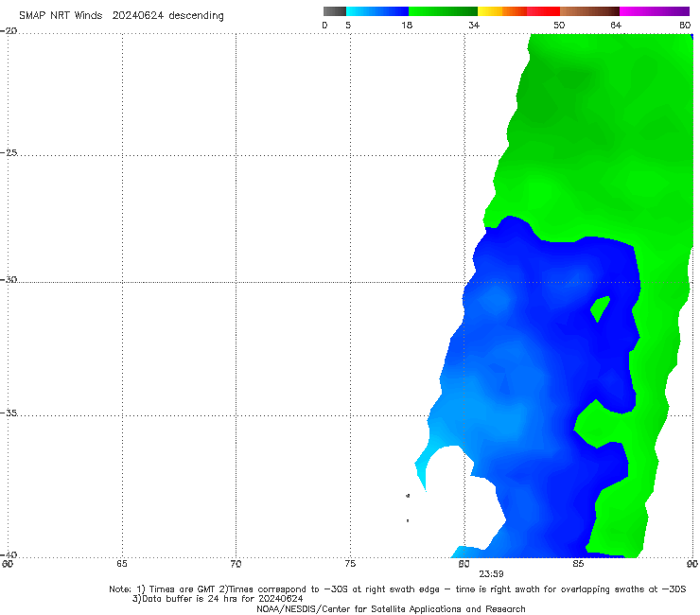This screenshot has width=700, height=615.
Task: Click the colorbar tick label "80" at the colorbar end
Action: [685, 25]
